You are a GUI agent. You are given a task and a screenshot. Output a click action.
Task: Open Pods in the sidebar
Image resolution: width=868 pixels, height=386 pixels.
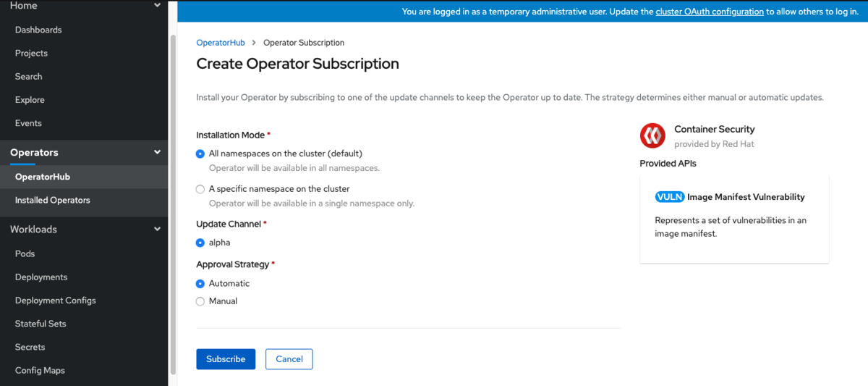(25, 253)
